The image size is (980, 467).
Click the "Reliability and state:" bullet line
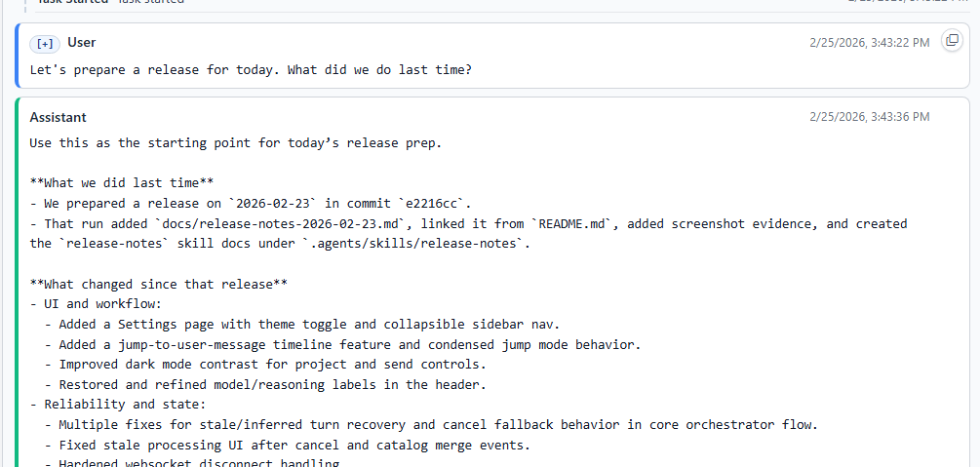pos(116,405)
